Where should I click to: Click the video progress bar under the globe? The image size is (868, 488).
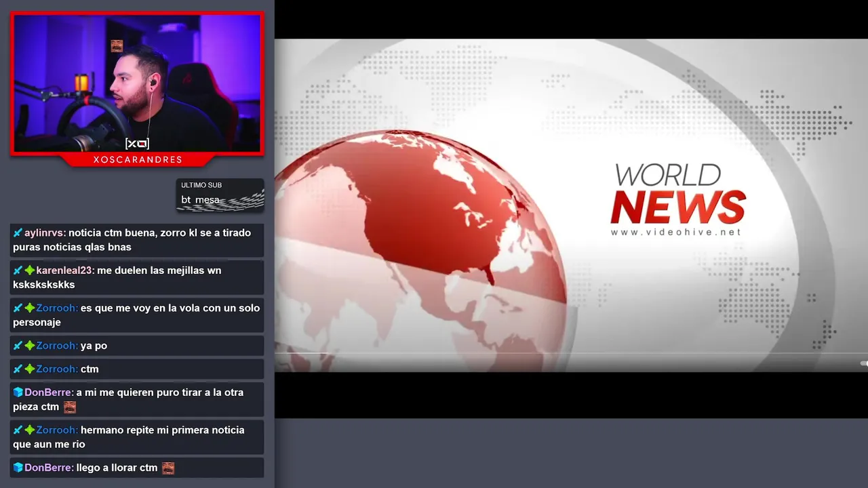[x=571, y=353]
